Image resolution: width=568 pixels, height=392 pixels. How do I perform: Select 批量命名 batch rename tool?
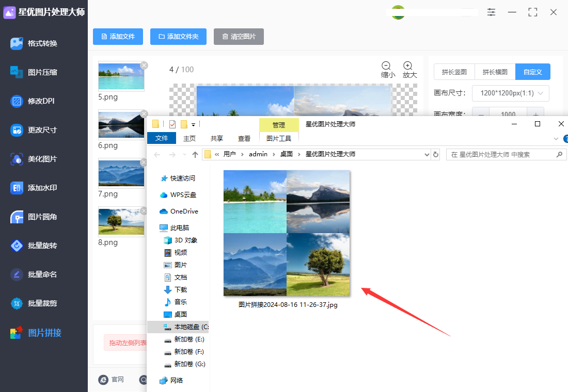(34, 274)
